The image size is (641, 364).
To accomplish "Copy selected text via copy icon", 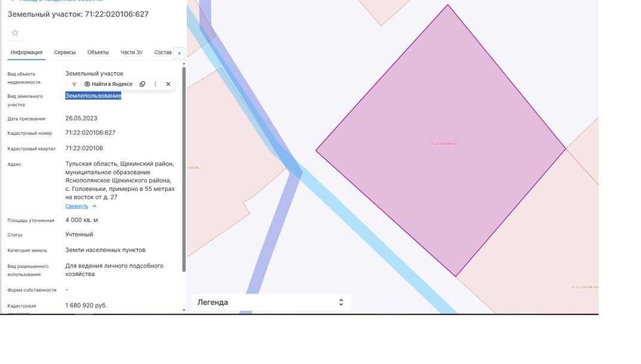I will click(x=142, y=84).
